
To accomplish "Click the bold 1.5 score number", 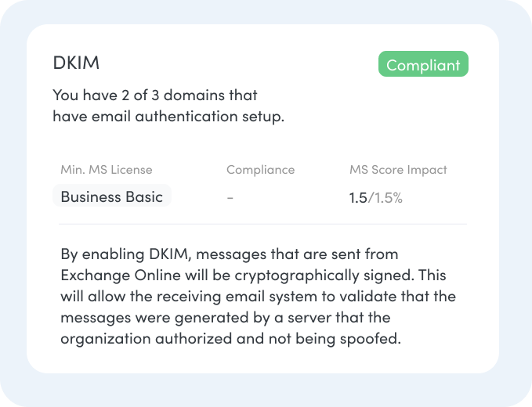I will [357, 197].
